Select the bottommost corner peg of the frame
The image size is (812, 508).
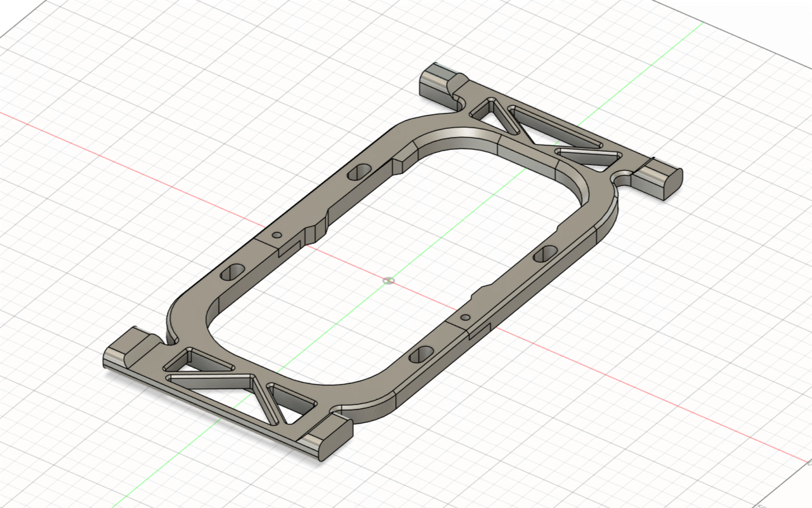pos(327,438)
